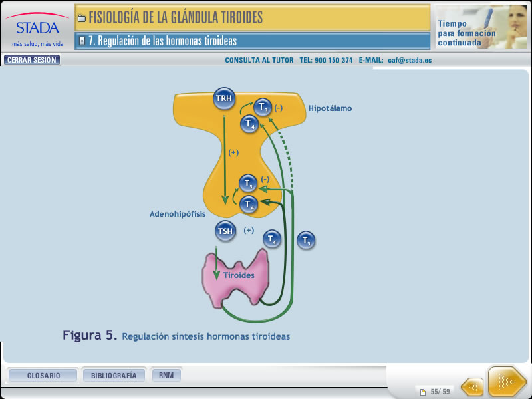Go back with the previous page arrow
This screenshot has height=399, width=532.
[x=472, y=386]
